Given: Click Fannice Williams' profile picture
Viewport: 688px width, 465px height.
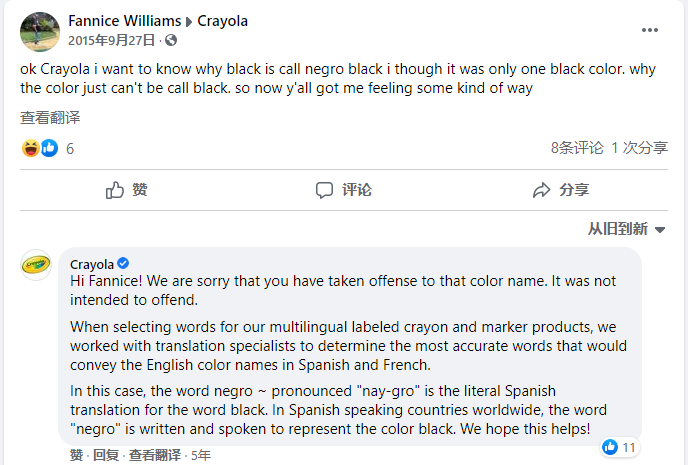Looking at the screenshot, I should (39, 31).
